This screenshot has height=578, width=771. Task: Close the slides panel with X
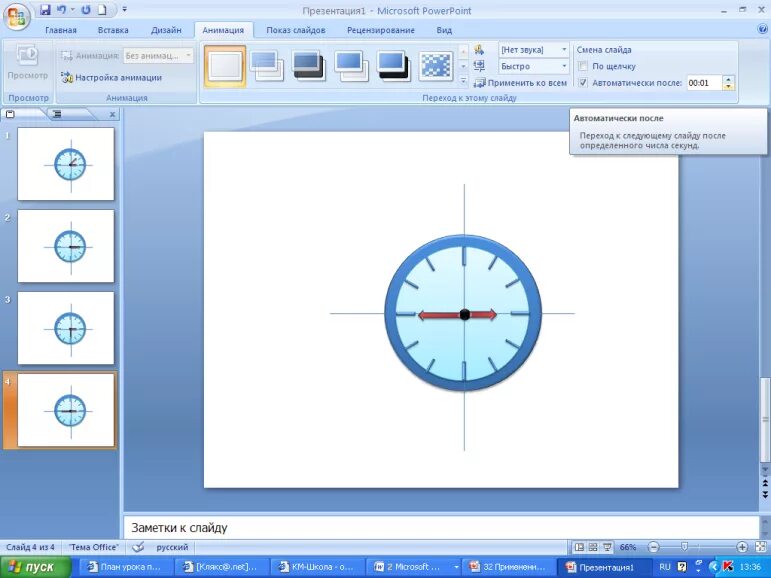pyautogui.click(x=112, y=115)
